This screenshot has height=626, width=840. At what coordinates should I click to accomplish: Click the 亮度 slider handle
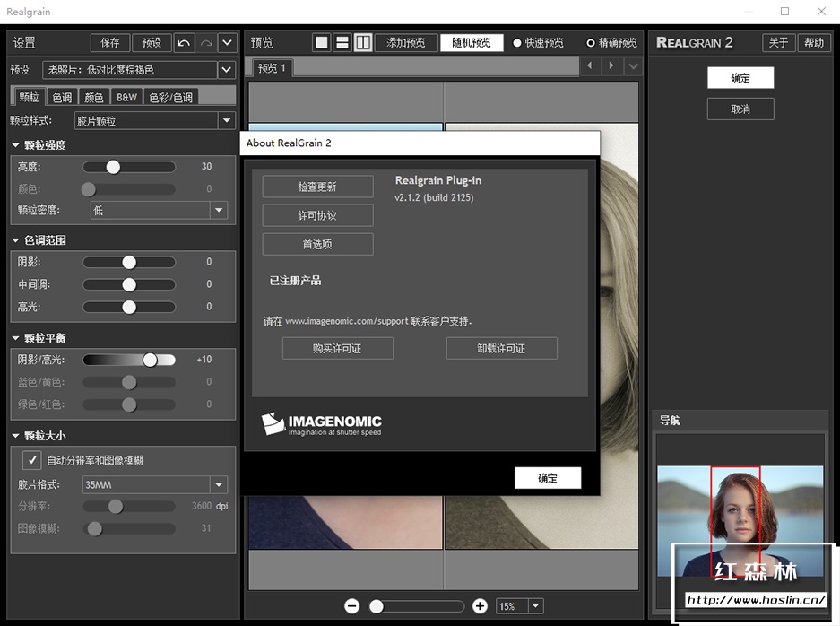(113, 167)
